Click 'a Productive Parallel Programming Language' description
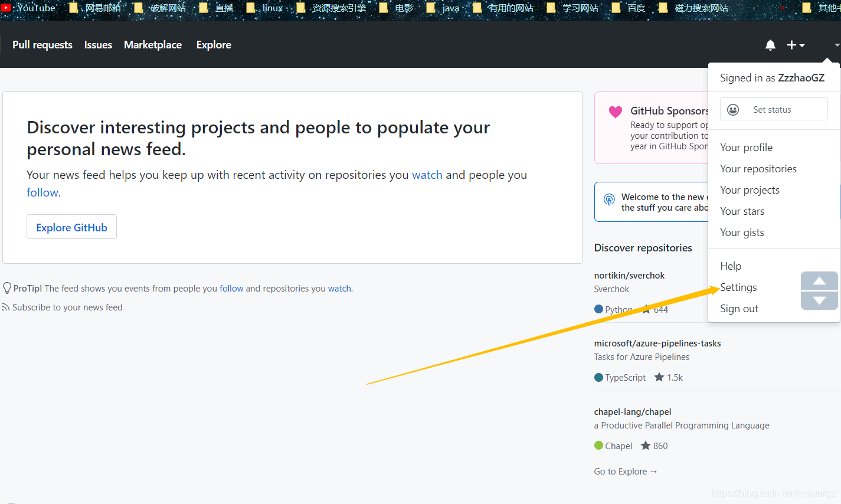 (682, 426)
